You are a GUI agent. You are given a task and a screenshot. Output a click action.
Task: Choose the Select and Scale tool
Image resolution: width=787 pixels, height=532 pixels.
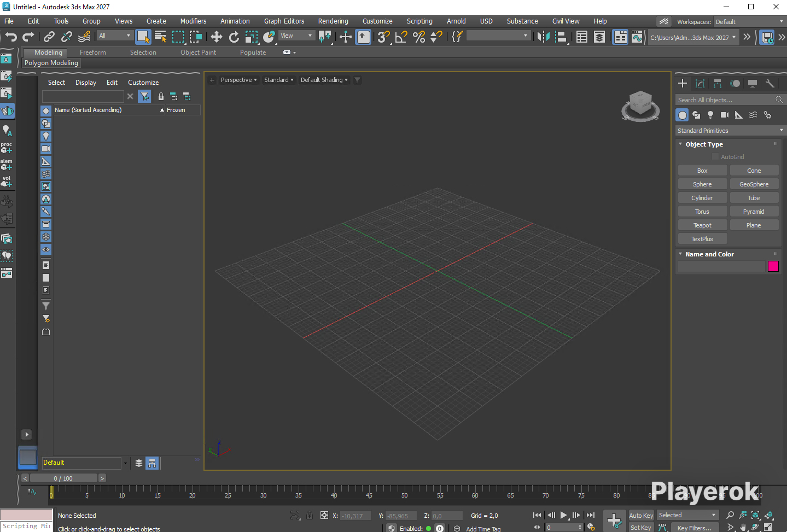point(252,37)
